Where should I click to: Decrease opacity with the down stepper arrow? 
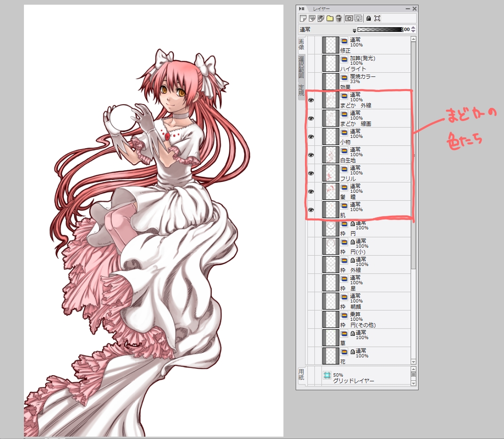(x=413, y=31)
